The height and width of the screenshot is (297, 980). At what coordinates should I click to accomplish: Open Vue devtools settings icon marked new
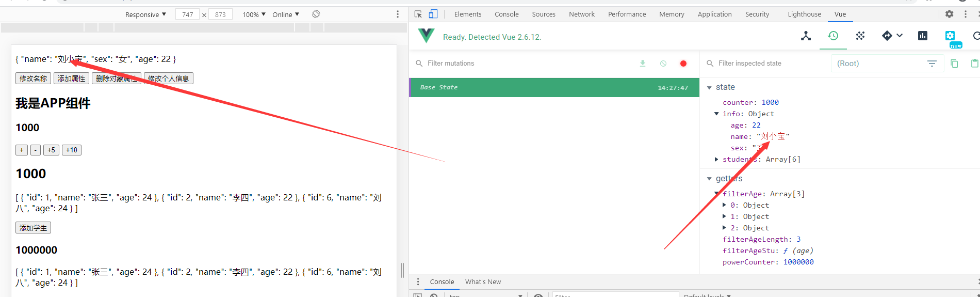pos(950,36)
